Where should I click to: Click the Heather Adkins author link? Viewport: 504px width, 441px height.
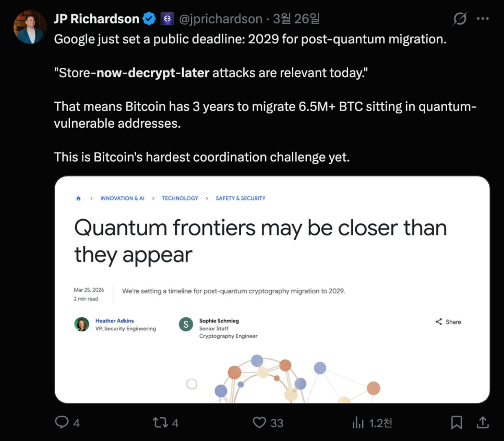pyautogui.click(x=114, y=320)
